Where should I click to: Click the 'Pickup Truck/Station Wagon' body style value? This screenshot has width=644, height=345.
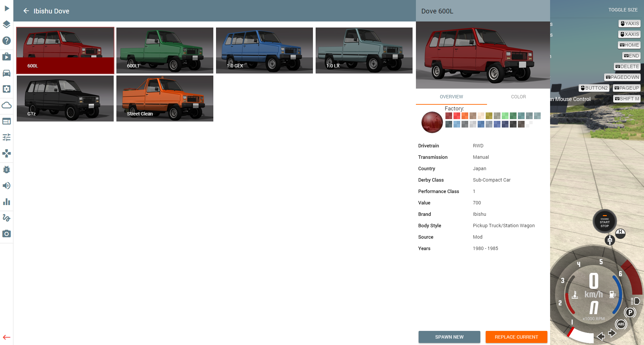[503, 226]
